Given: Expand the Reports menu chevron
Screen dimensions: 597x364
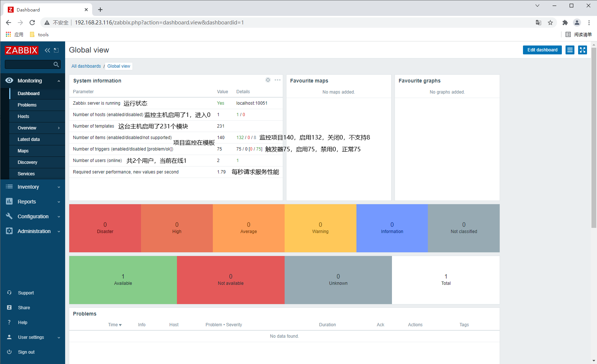Looking at the screenshot, I should pyautogui.click(x=59, y=202).
